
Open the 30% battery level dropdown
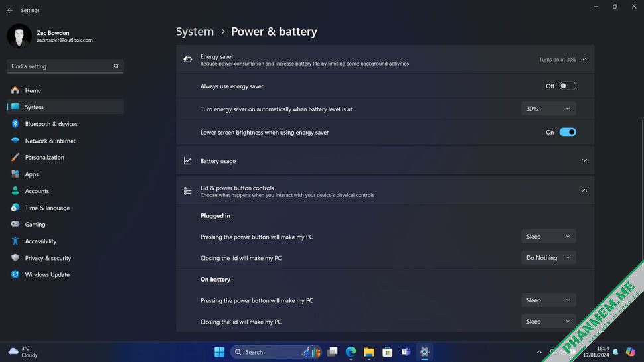pyautogui.click(x=548, y=109)
